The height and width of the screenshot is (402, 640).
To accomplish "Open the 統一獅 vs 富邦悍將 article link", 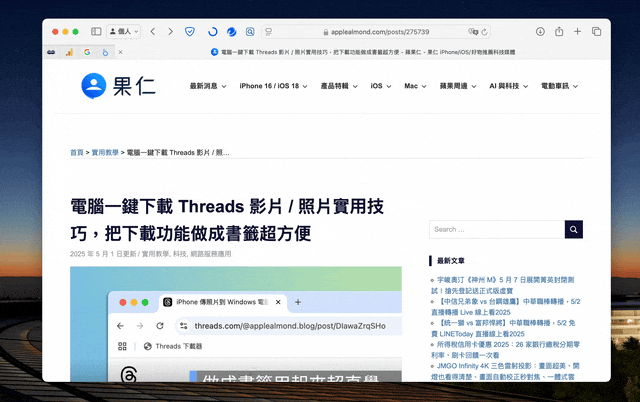I will coord(503,328).
